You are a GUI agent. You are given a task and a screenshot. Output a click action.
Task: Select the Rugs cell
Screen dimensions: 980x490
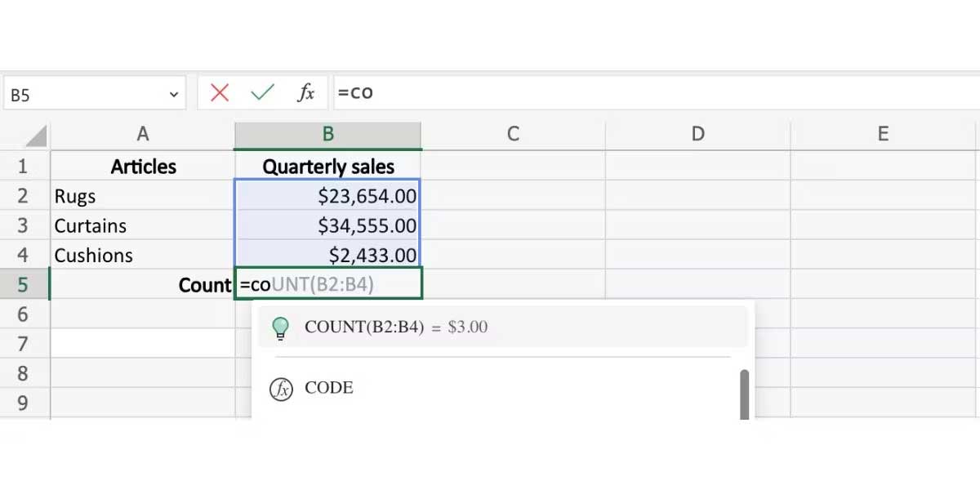pyautogui.click(x=143, y=196)
